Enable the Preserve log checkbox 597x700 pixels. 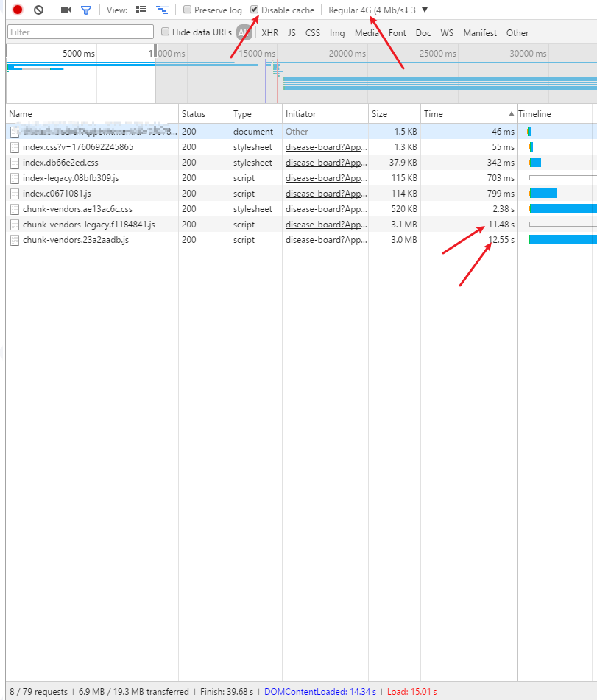point(188,10)
